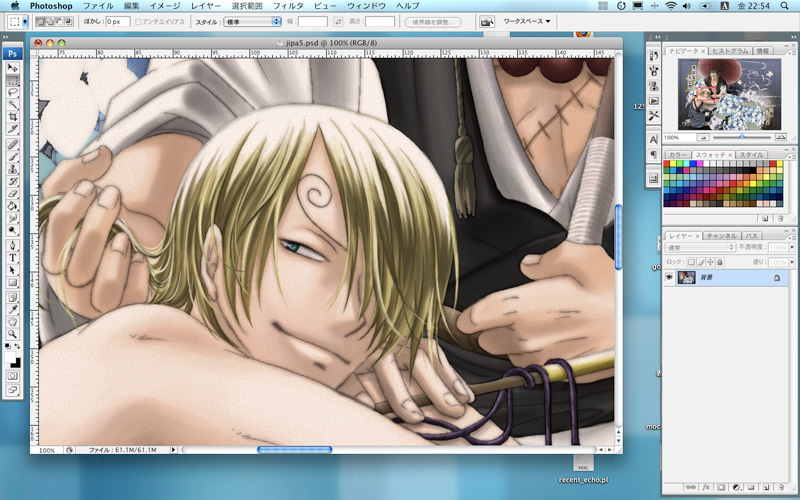Image resolution: width=800 pixels, height=500 pixels.
Task: Select the Eyedropper tool
Action: [12, 310]
